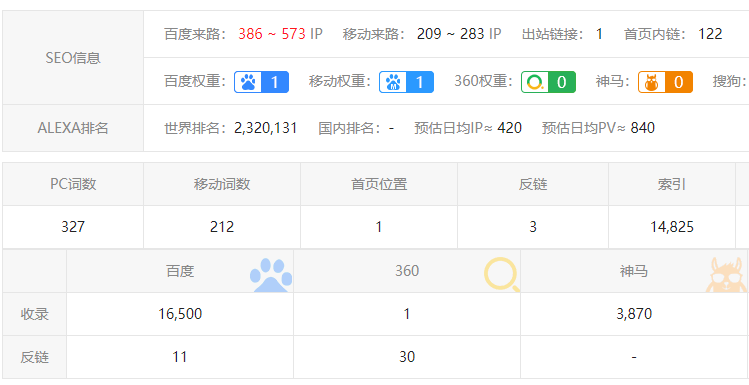Click the Shenma weight orange badge

665,82
